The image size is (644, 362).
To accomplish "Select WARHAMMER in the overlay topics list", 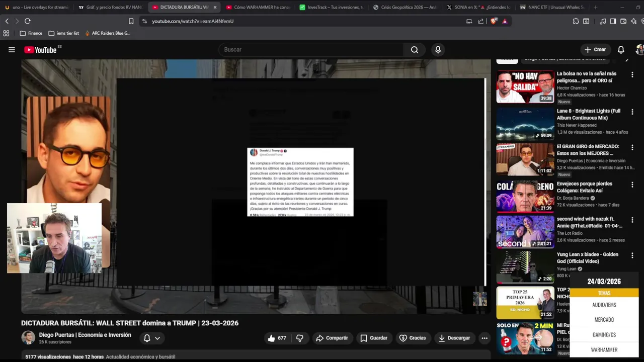I will [x=604, y=350].
